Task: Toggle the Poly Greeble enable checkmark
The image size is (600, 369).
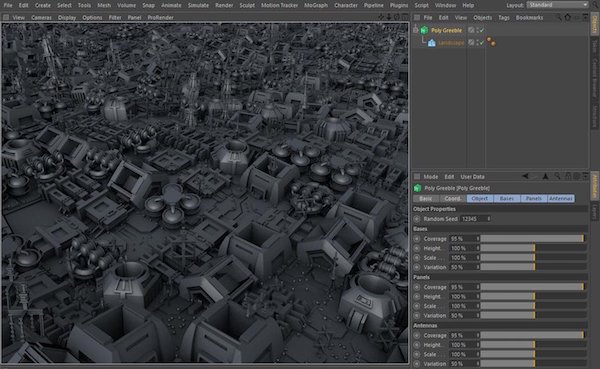Action: coord(482,30)
